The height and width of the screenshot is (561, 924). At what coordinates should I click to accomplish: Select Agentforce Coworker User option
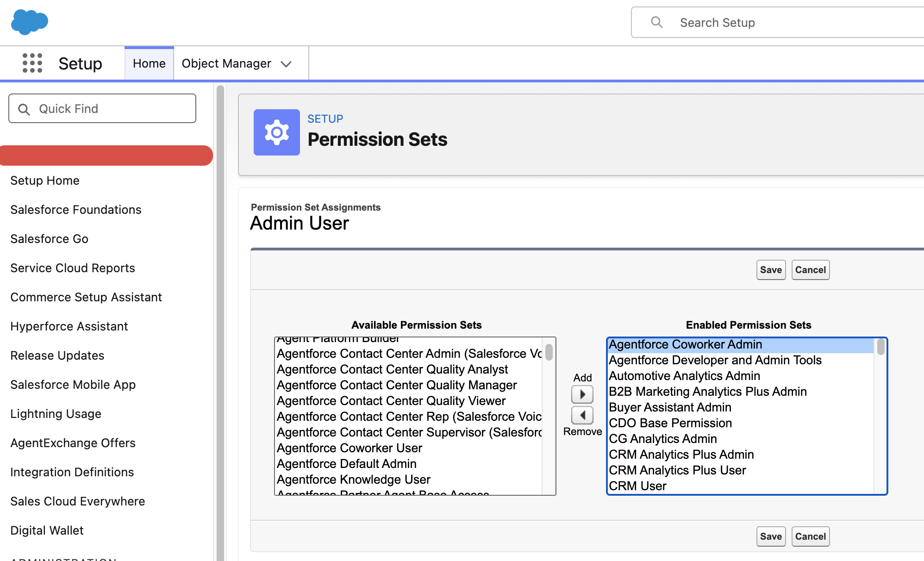(x=409, y=448)
